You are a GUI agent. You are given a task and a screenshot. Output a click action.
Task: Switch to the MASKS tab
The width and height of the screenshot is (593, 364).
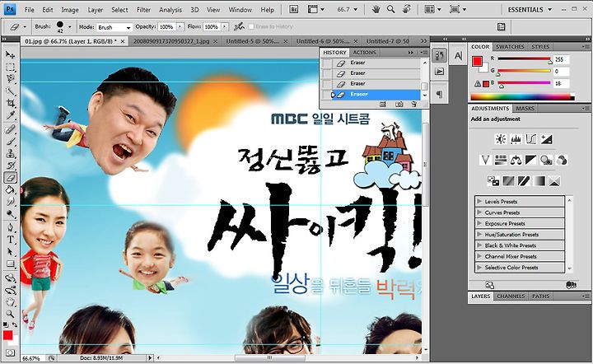click(x=525, y=108)
